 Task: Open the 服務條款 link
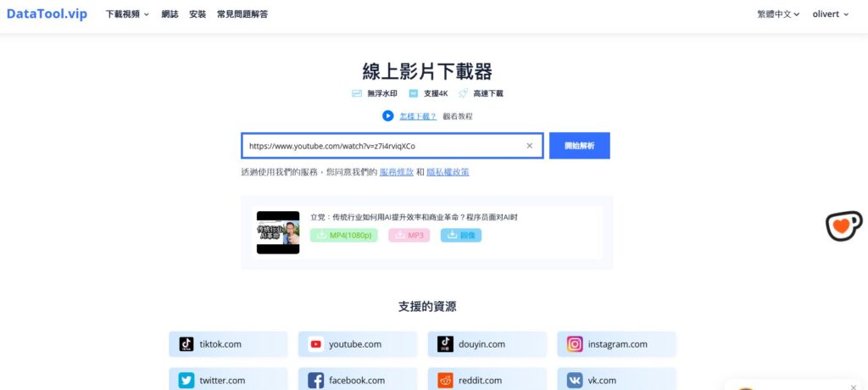click(397, 172)
